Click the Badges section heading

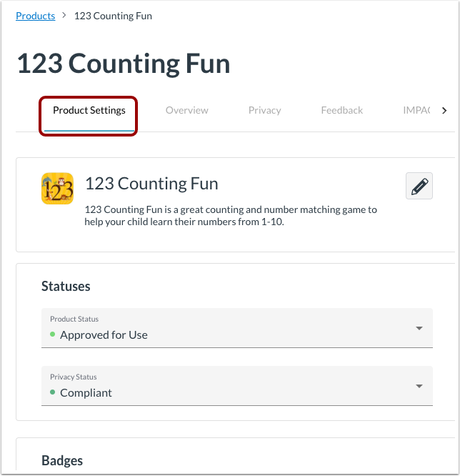(x=62, y=460)
